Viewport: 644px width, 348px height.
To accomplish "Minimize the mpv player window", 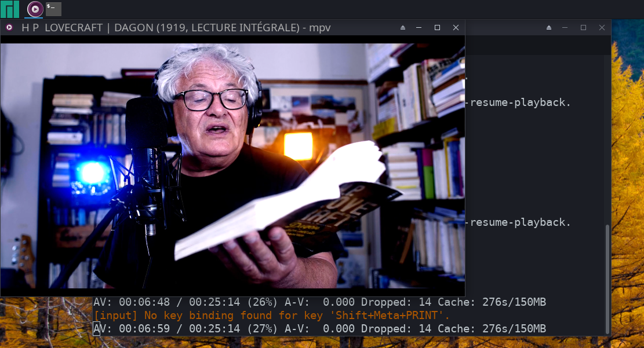I will (419, 28).
